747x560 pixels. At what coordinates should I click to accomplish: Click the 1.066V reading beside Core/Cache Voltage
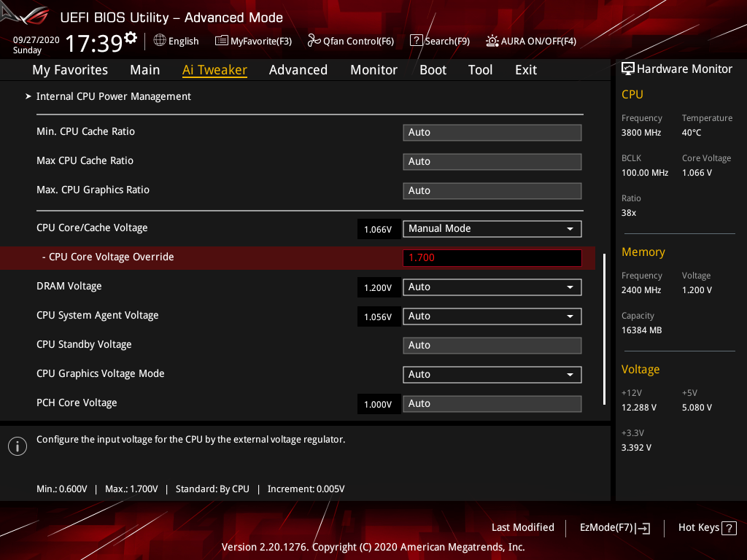[378, 230]
